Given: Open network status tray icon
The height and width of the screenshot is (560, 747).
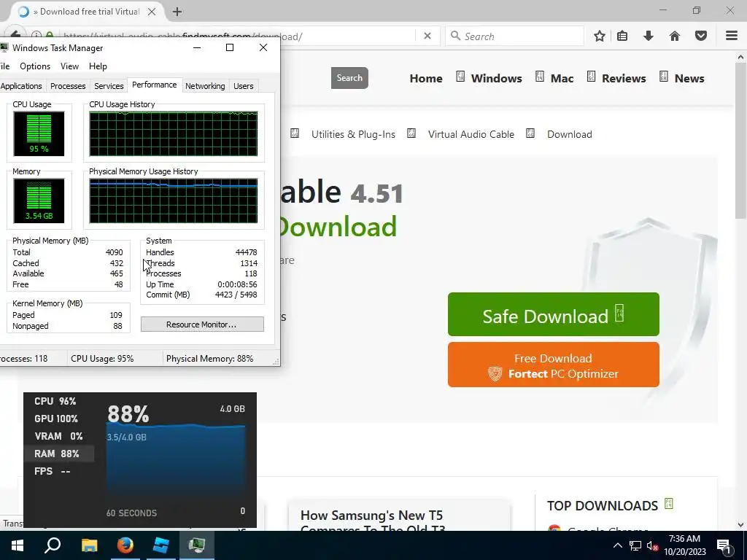Looking at the screenshot, I should tap(635, 545).
